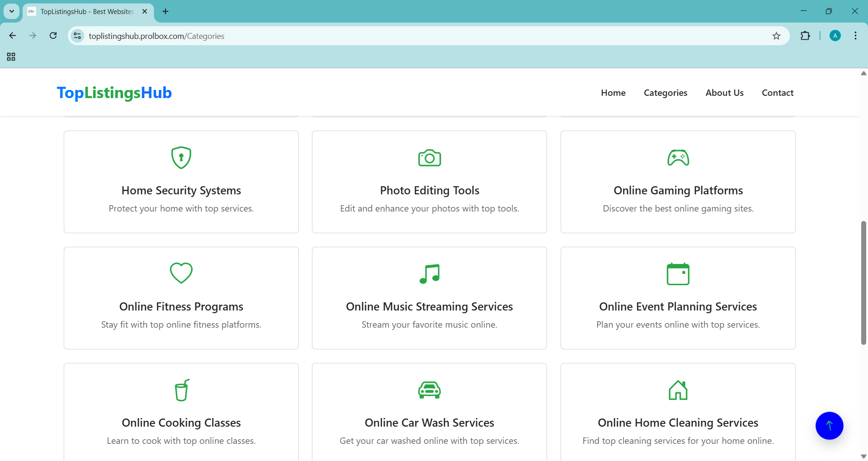Click the house icon for Home Cleaning
Image resolution: width=868 pixels, height=461 pixels.
pyautogui.click(x=678, y=390)
